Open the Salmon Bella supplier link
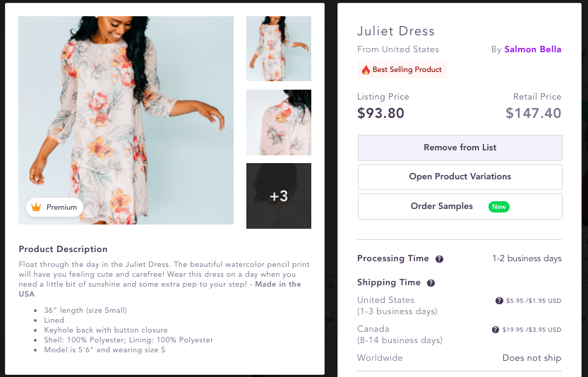The image size is (588, 377). (x=532, y=49)
